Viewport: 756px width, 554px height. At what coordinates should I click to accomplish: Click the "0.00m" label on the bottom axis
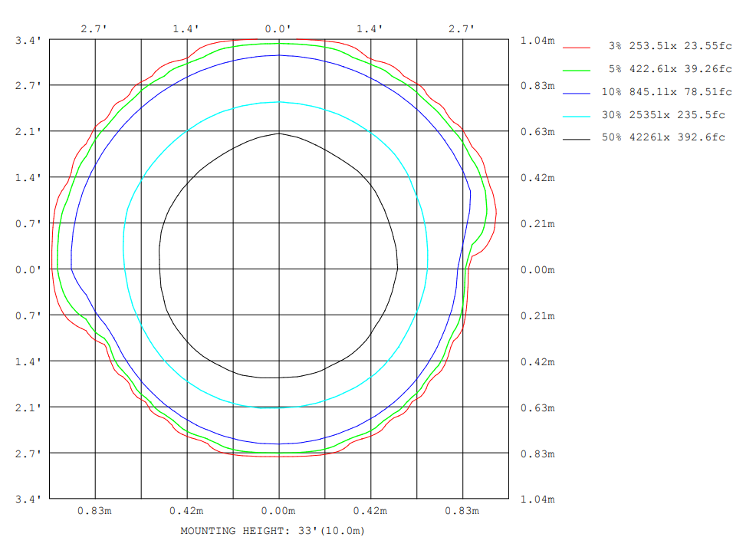point(278,511)
